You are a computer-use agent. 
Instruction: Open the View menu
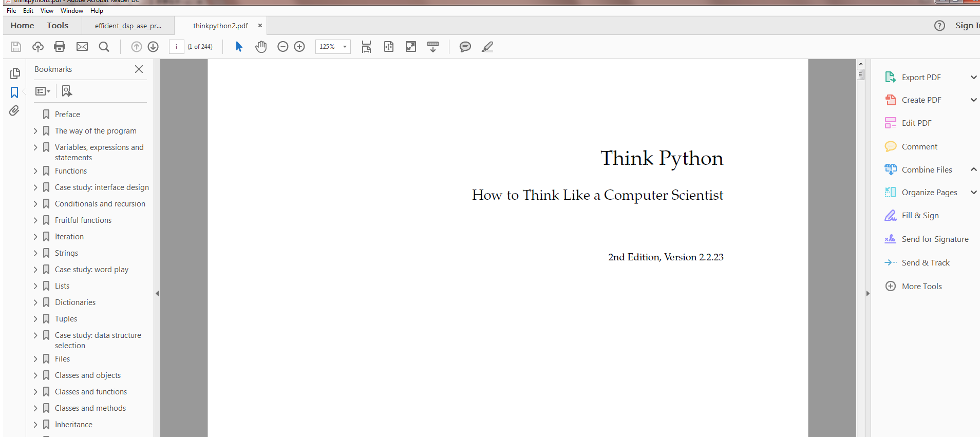[47, 11]
